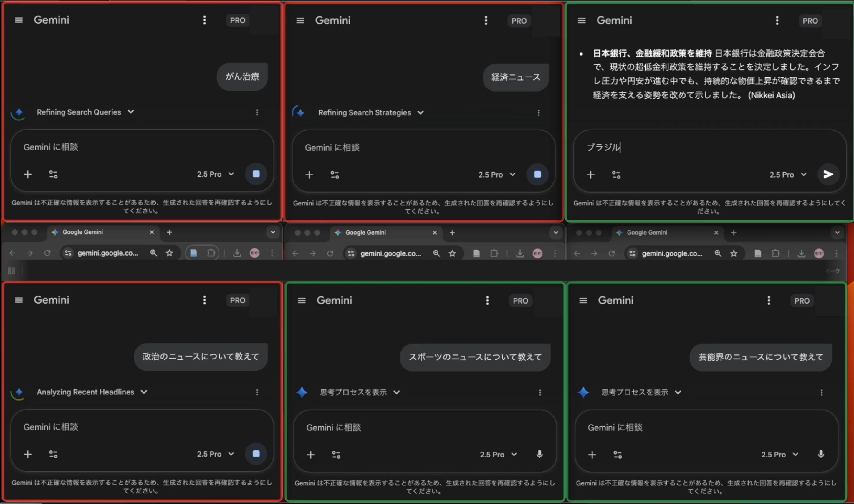Open header three-dot options in the がん治療 window
Image resolution: width=854 pixels, height=504 pixels.
tap(204, 20)
